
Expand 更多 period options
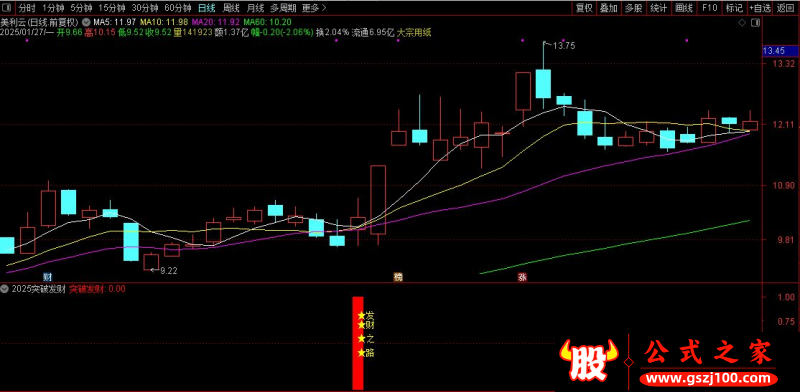[x=313, y=8]
